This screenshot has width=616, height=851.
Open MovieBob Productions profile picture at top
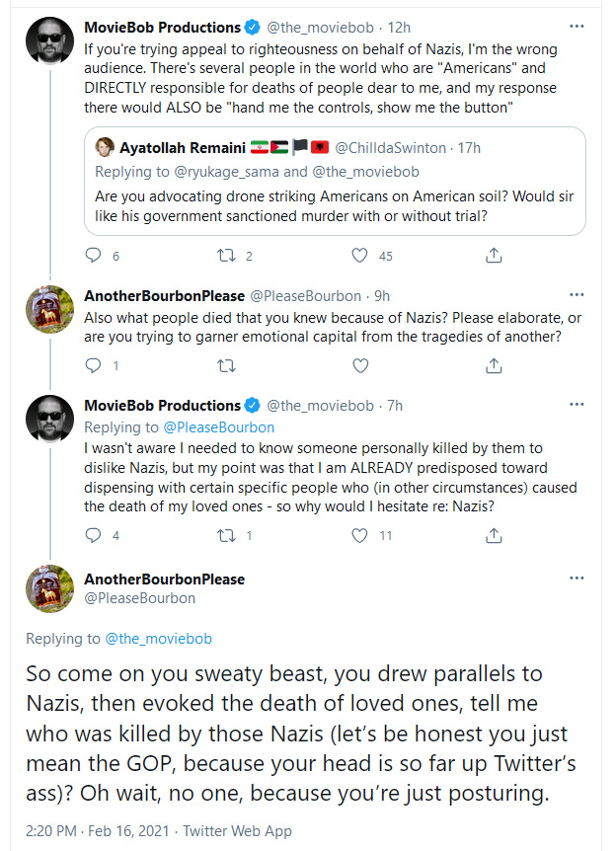(x=50, y=40)
